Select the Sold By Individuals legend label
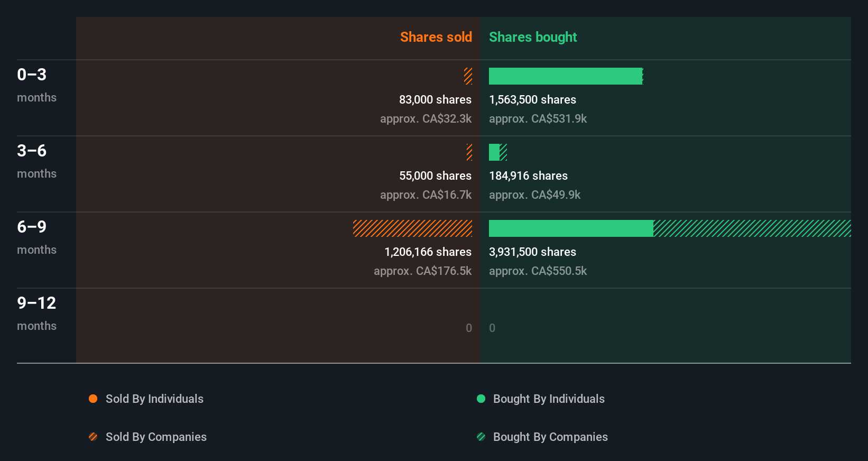 [x=154, y=399]
